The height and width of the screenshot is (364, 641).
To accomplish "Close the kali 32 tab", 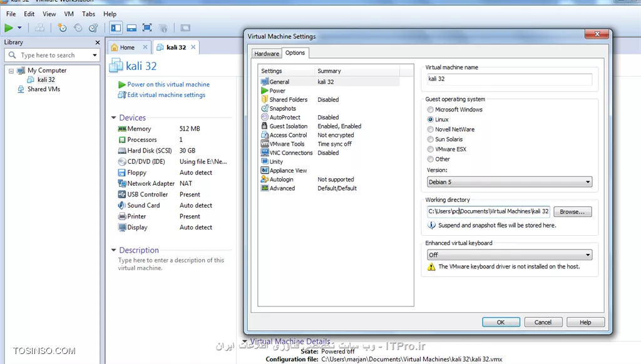I will 193,47.
